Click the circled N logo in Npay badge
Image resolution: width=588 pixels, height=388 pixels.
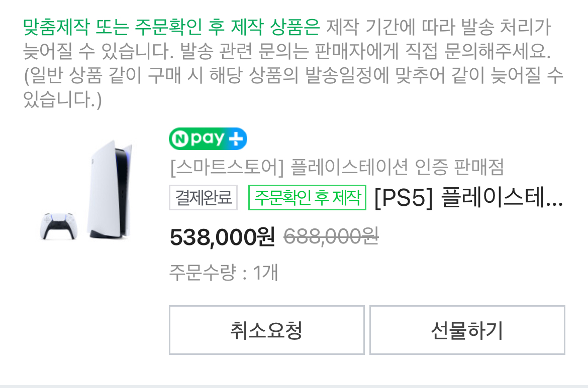click(x=181, y=139)
